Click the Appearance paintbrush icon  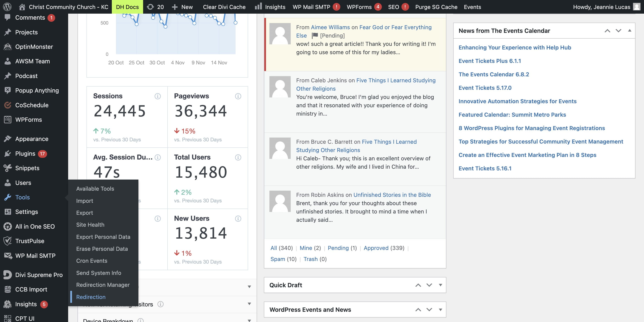click(x=7, y=139)
